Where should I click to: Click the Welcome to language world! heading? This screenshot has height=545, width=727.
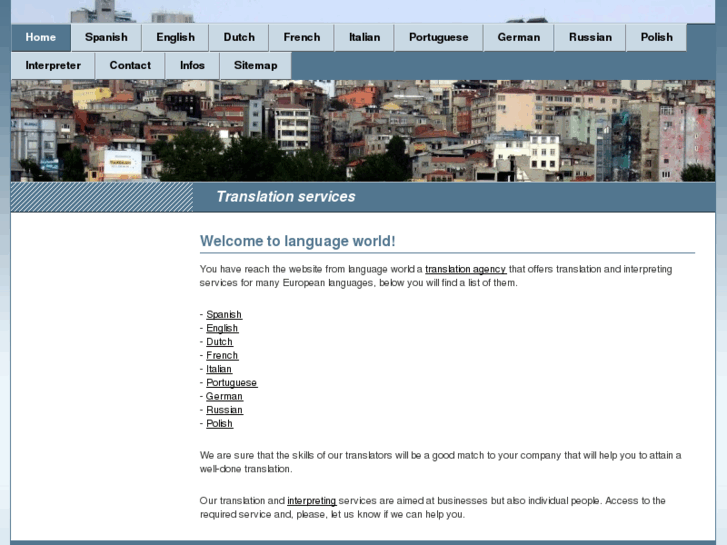[x=298, y=241]
